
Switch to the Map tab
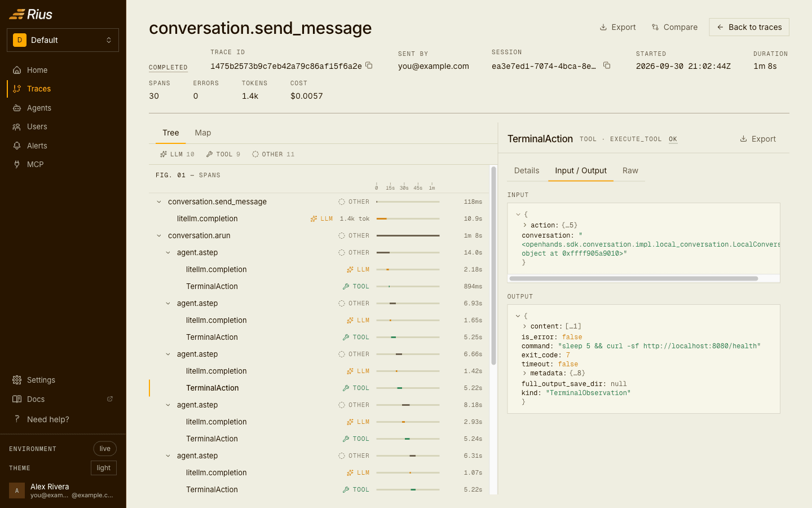coord(203,133)
